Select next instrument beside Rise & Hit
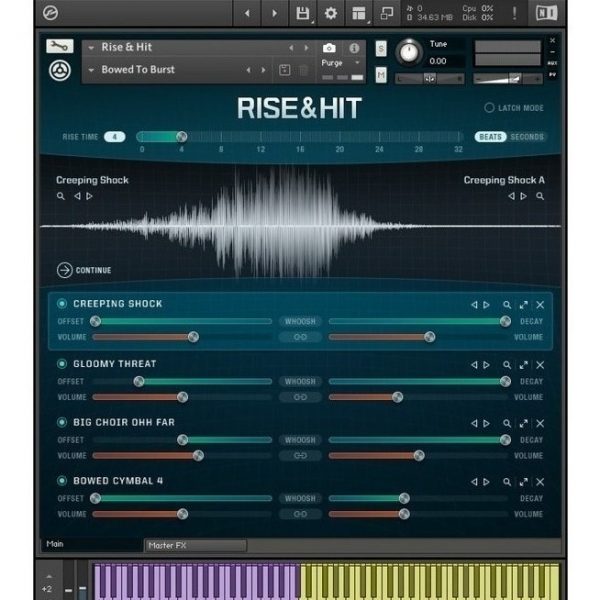 (x=306, y=48)
